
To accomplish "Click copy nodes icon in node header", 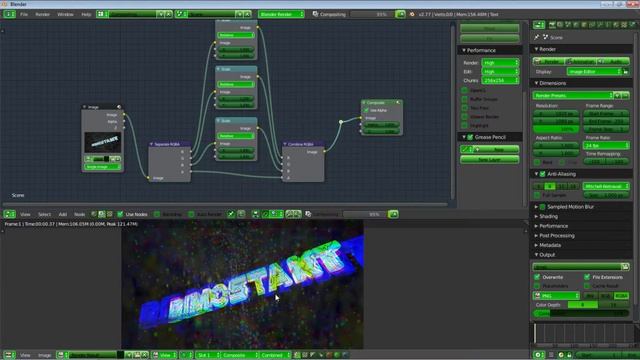I will 289,214.
